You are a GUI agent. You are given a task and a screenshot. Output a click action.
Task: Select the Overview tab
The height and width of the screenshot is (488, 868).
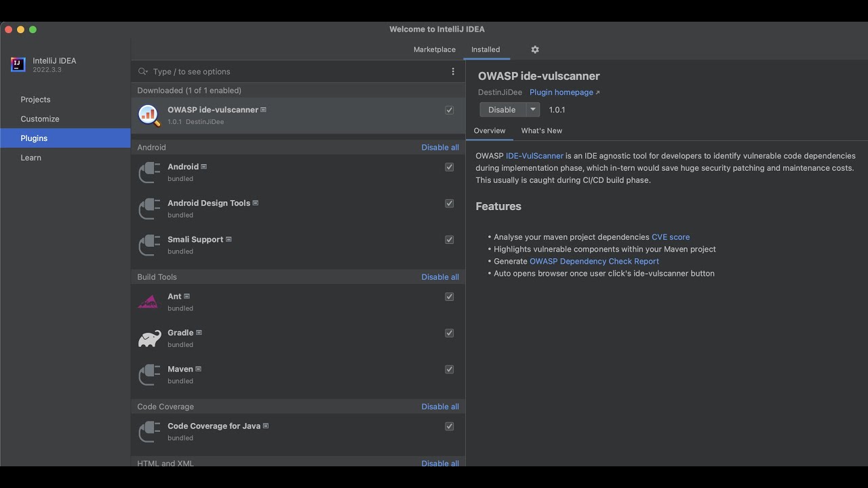coord(490,131)
